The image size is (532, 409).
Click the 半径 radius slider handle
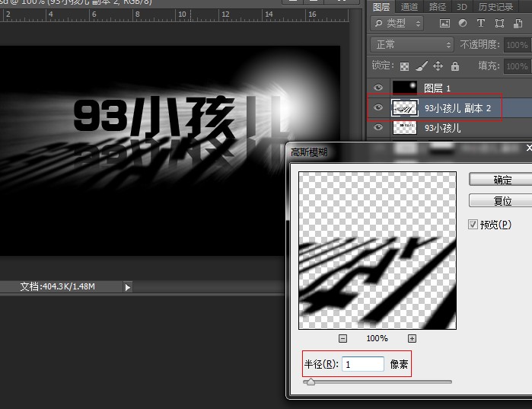311,382
